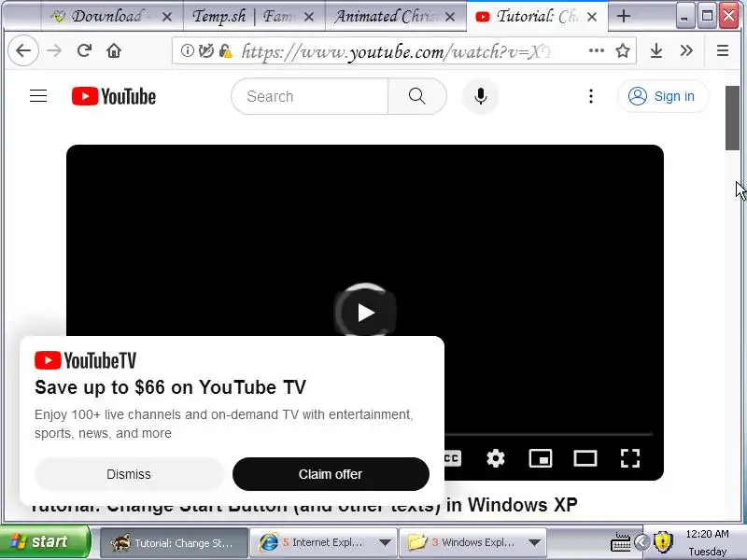
Task: Close the Animated Christmas tab
Action: coord(450,17)
